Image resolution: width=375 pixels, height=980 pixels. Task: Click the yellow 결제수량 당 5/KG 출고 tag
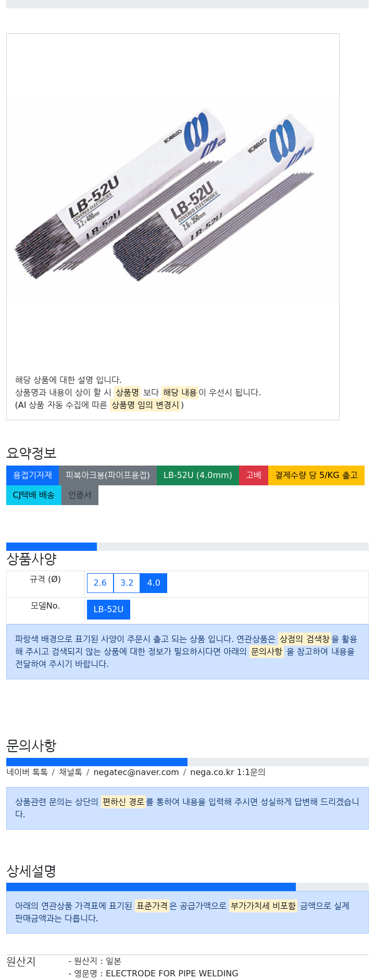coord(317,475)
